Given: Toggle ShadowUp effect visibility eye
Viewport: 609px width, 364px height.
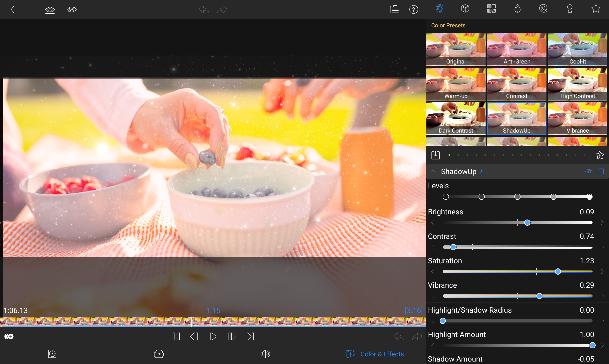Looking at the screenshot, I should pos(589,171).
